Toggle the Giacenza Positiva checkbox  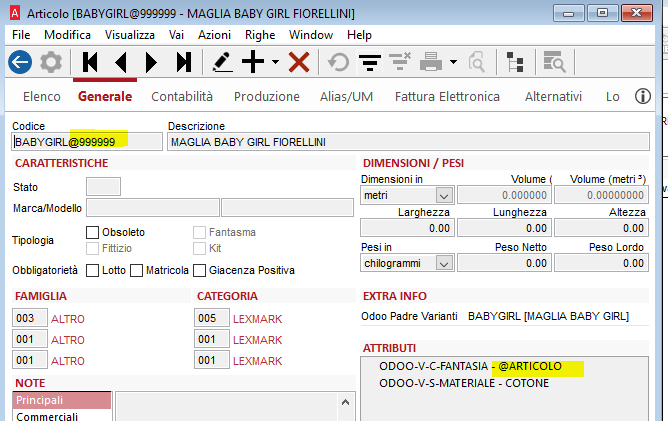point(200,270)
